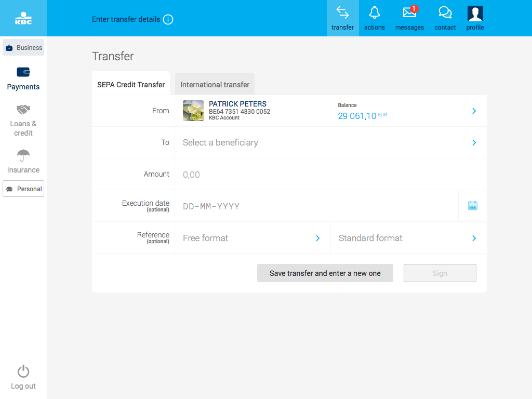Log out using the power icon
The image size is (532, 399).
[x=23, y=371]
